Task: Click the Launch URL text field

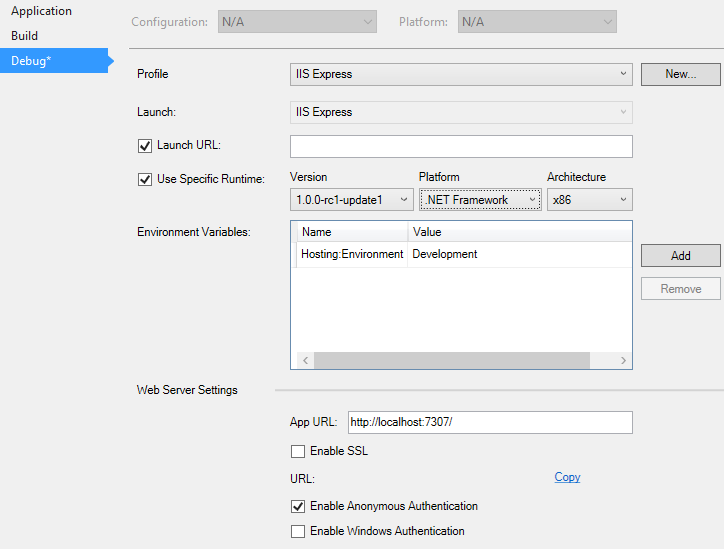Action: [461, 147]
